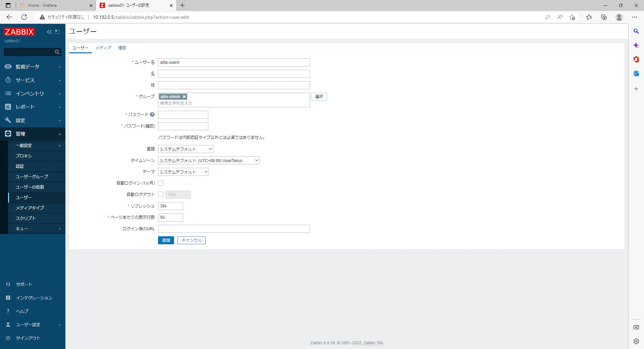Remove the qiita-admin group tag
This screenshot has width=644, height=349.
pyautogui.click(x=184, y=97)
